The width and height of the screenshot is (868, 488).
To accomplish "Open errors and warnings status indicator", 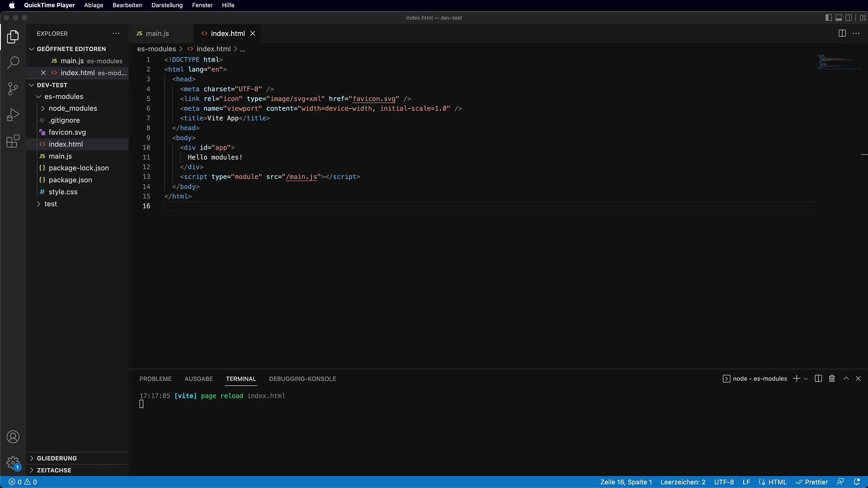I will tap(23, 482).
